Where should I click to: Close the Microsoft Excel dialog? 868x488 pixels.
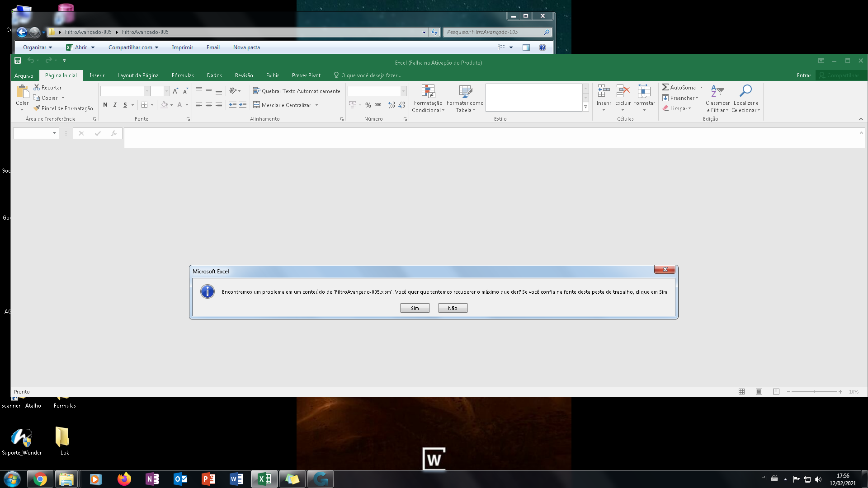665,269
